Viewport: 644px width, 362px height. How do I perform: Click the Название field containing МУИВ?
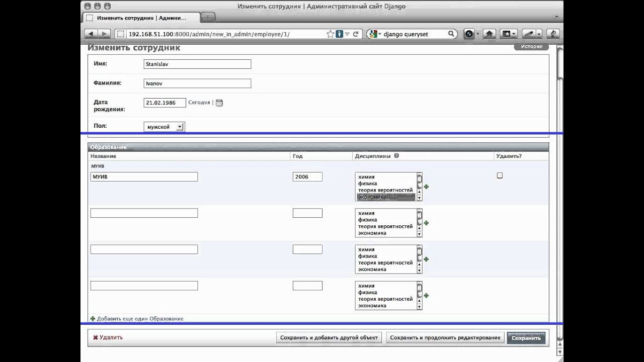(144, 177)
